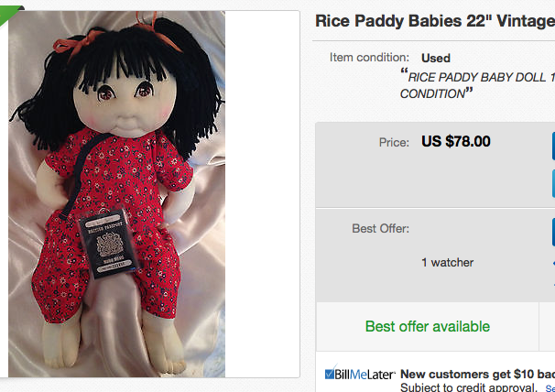Select the US $78.00 price text
The width and height of the screenshot is (555, 392).
click(x=456, y=141)
